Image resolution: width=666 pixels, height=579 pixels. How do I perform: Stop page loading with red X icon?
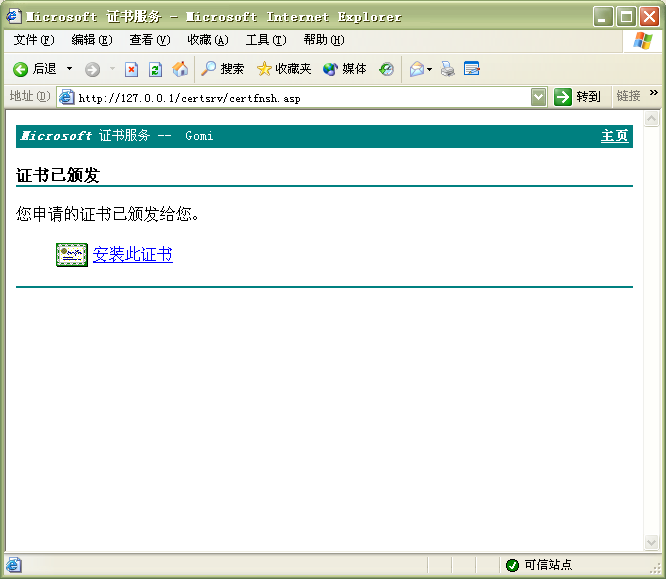pyautogui.click(x=131, y=69)
